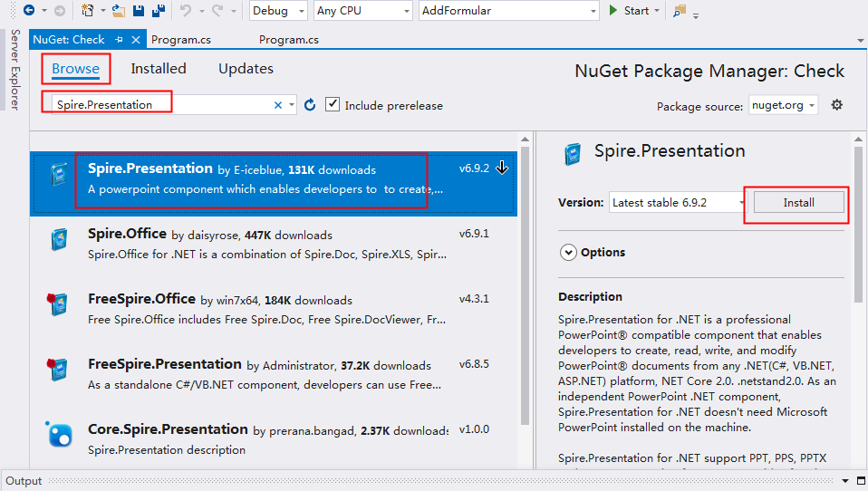Click the Save All icon
Image resolution: width=868 pixels, height=491 pixels.
159,10
